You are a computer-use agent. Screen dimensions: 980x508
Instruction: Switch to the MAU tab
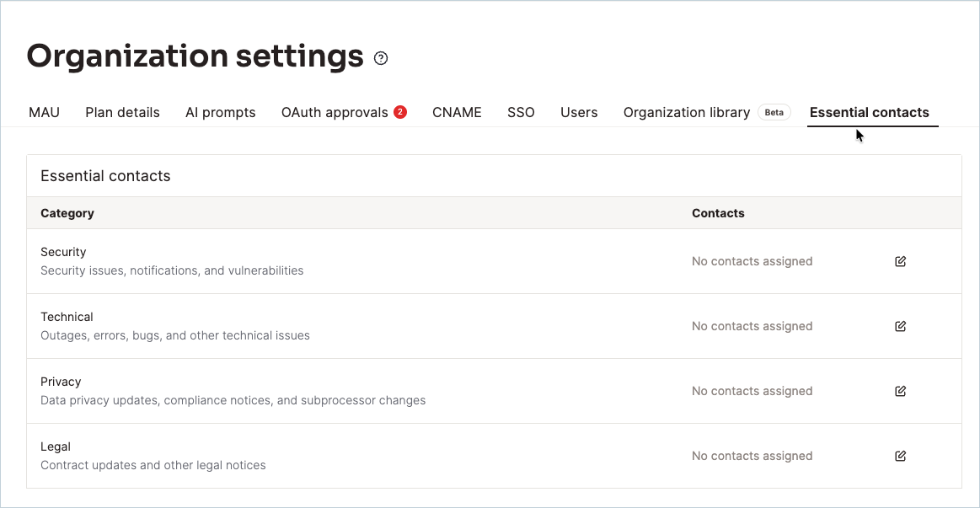pyautogui.click(x=45, y=113)
